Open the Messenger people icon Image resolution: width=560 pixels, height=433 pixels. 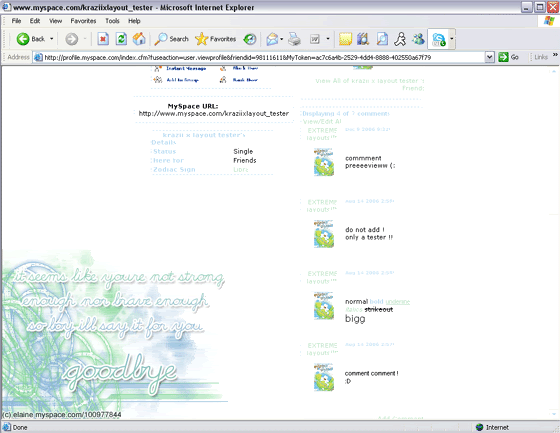click(x=418, y=39)
